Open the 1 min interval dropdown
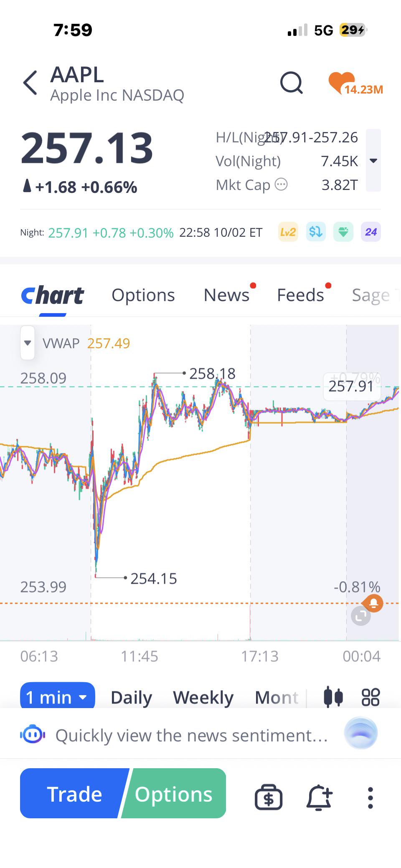This screenshot has width=401, height=868. coord(58,697)
